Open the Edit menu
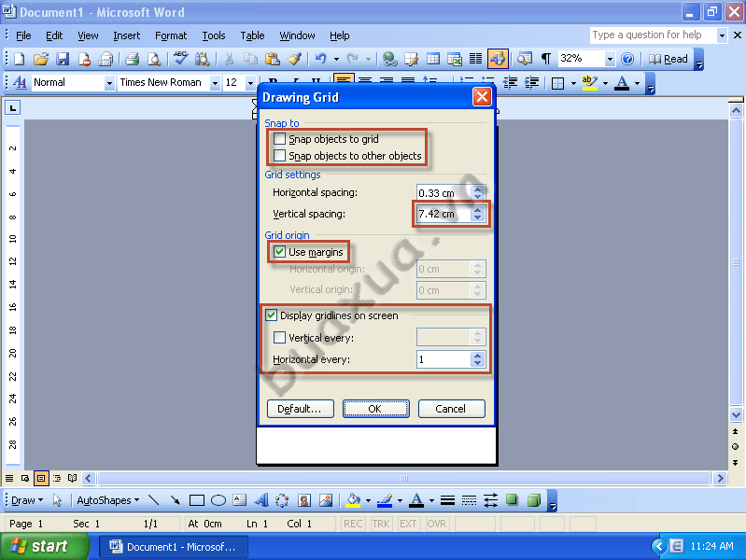The height and width of the screenshot is (560, 746). [54, 35]
